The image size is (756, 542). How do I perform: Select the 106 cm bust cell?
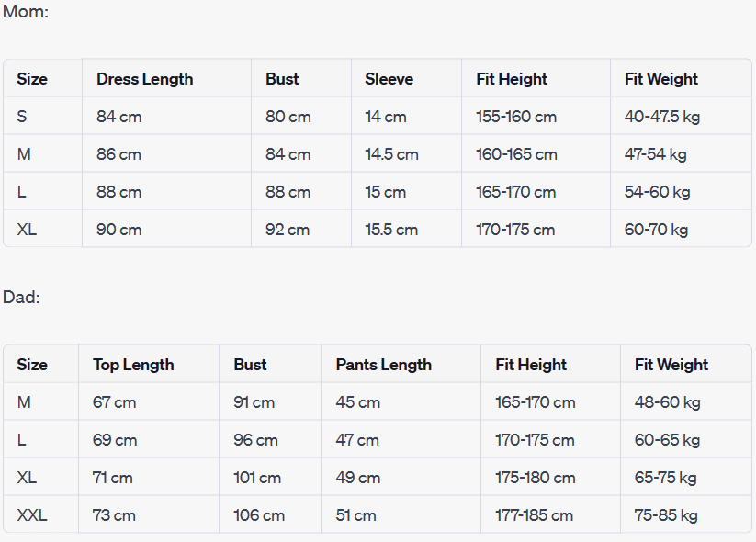tap(259, 515)
